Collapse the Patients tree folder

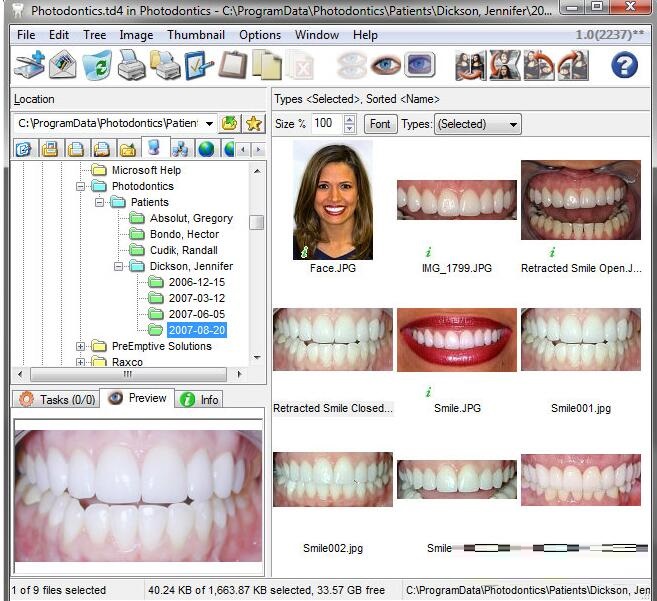pyautogui.click(x=99, y=202)
